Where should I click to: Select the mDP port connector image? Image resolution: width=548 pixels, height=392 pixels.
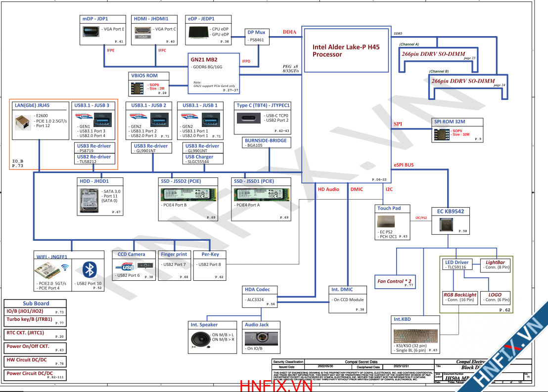coord(91,32)
